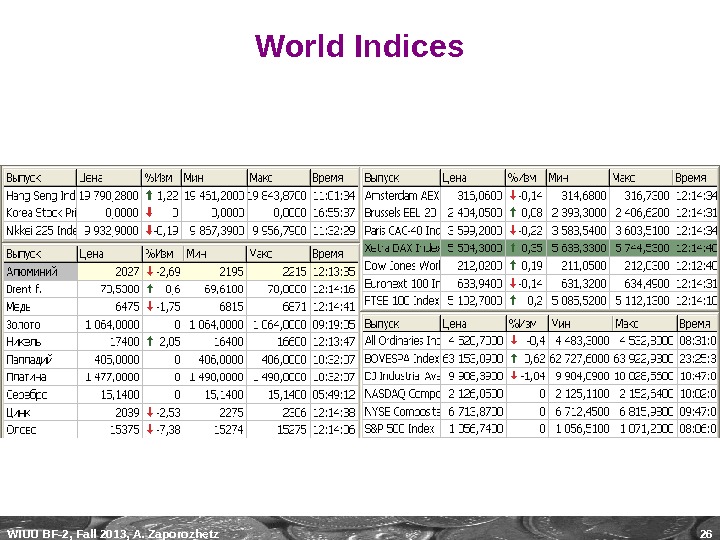Select the Алюминий row name cell
The width and height of the screenshot is (720, 540).
(40, 271)
